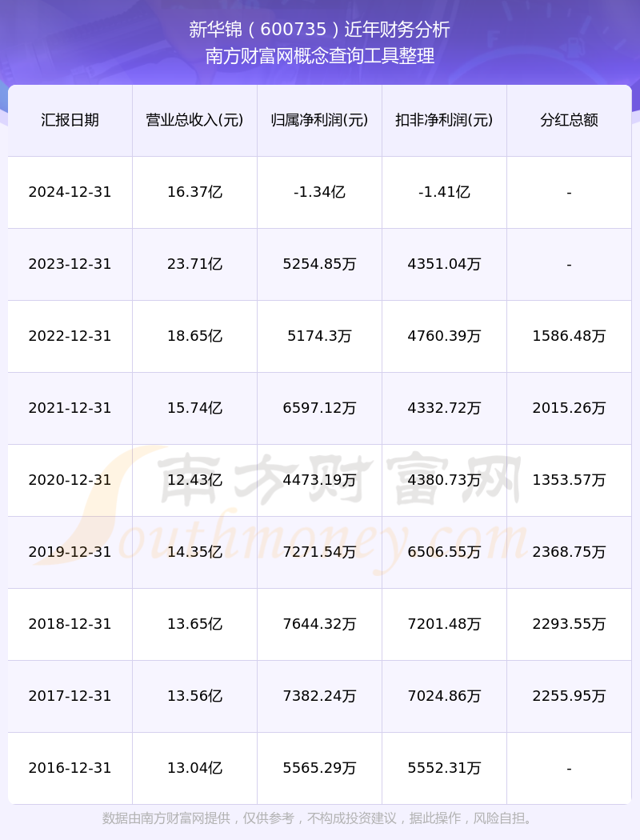Click the 汇报日期 column header
640x840 pixels.
[x=70, y=120]
